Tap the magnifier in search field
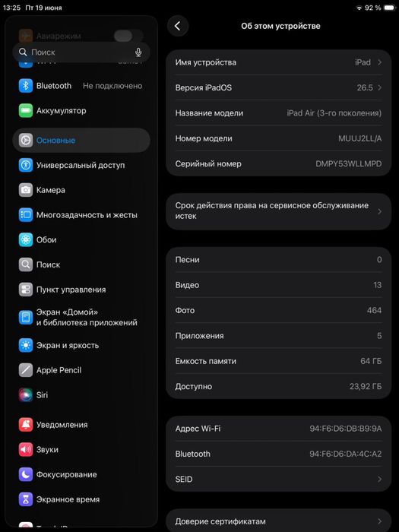The image size is (399, 532). 23,52
